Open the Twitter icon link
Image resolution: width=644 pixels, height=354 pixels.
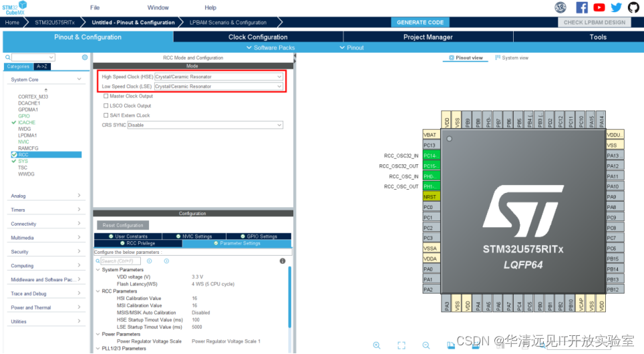[x=616, y=7]
